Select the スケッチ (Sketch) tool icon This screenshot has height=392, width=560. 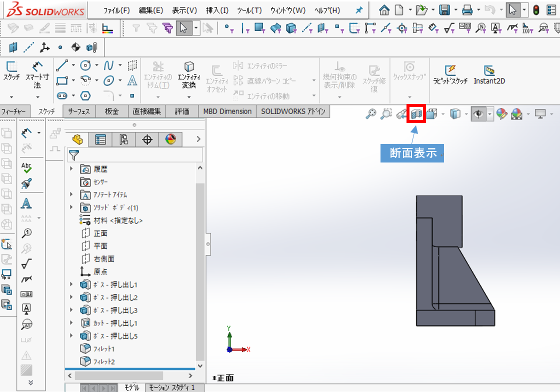(x=11, y=67)
